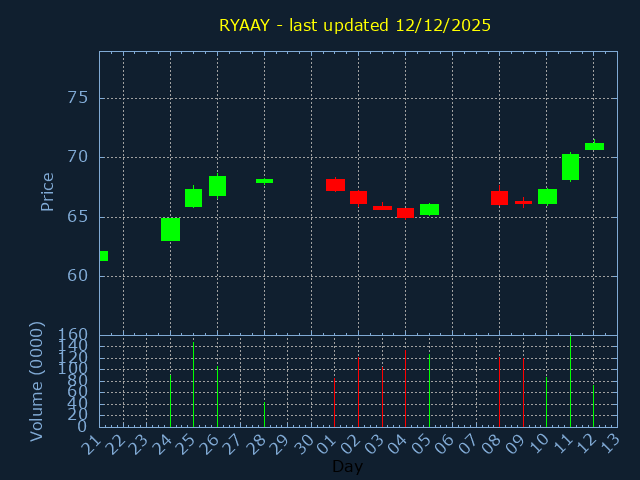Select the topmost green candle on day 12
The height and width of the screenshot is (480, 640).
click(x=594, y=146)
